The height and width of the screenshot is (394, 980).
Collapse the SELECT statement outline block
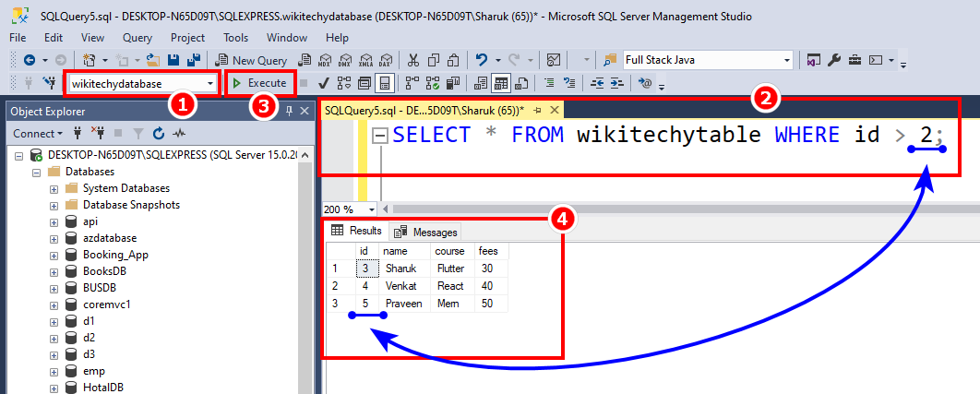click(379, 136)
